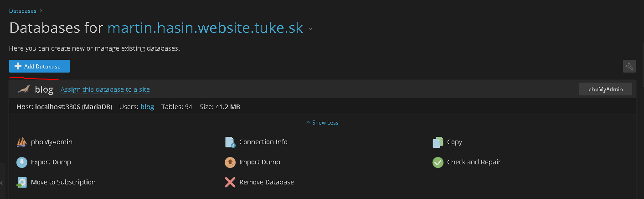Click the Import Dump upload icon

pos(230,162)
